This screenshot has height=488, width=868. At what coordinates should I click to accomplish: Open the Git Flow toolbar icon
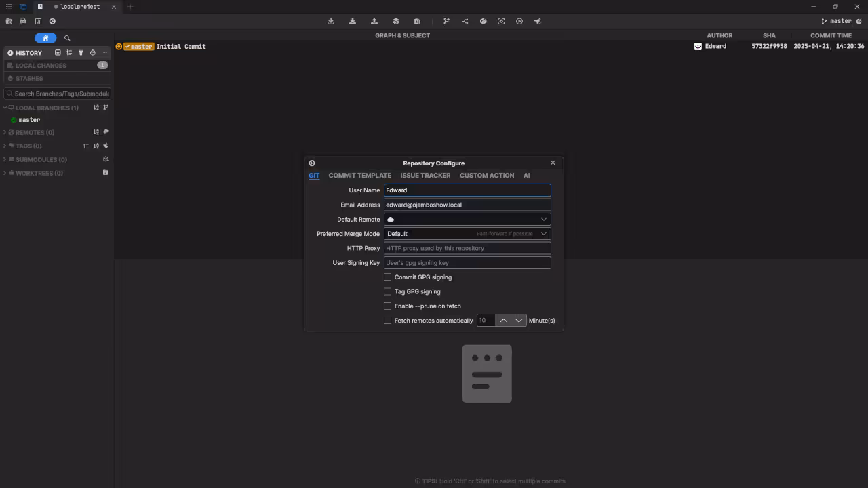[x=465, y=21]
